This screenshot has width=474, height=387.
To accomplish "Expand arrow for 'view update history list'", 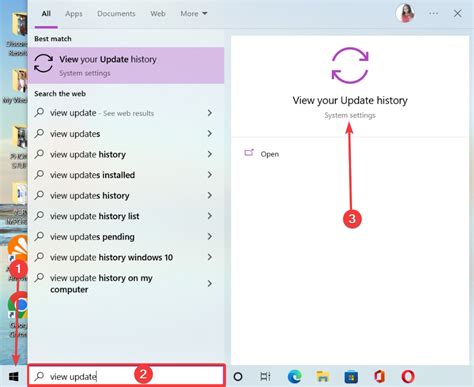I will coord(210,216).
